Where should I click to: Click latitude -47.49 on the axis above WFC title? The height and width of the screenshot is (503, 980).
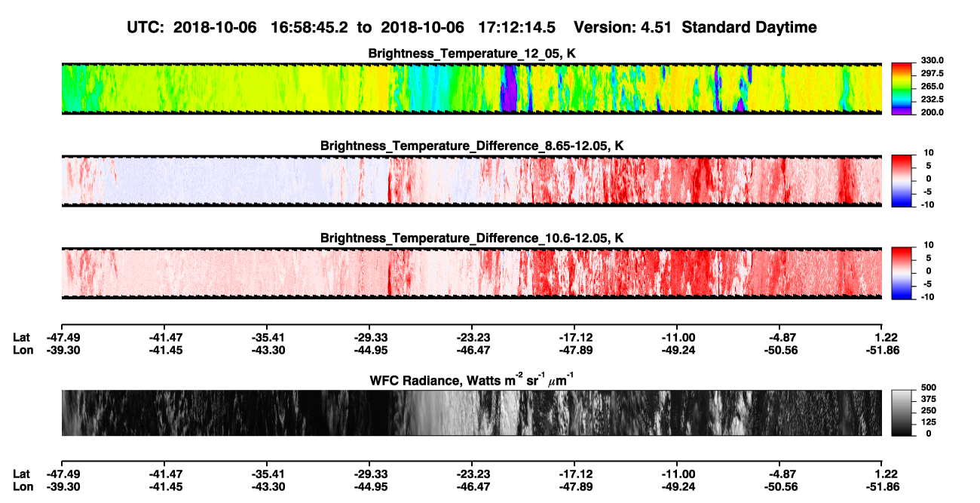pos(62,337)
